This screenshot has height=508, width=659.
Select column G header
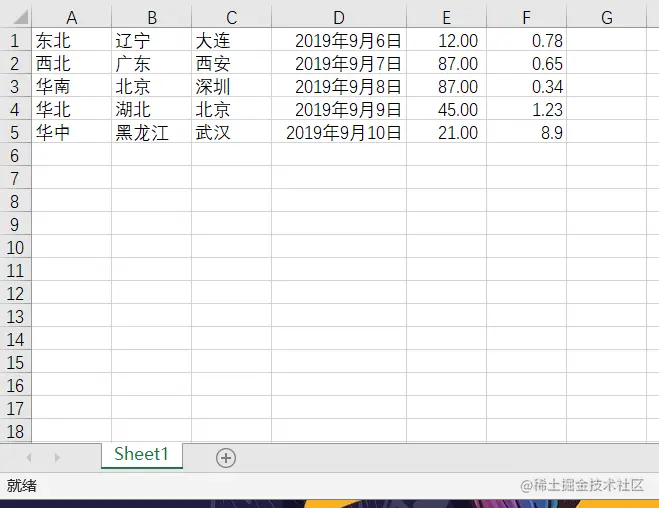point(606,17)
